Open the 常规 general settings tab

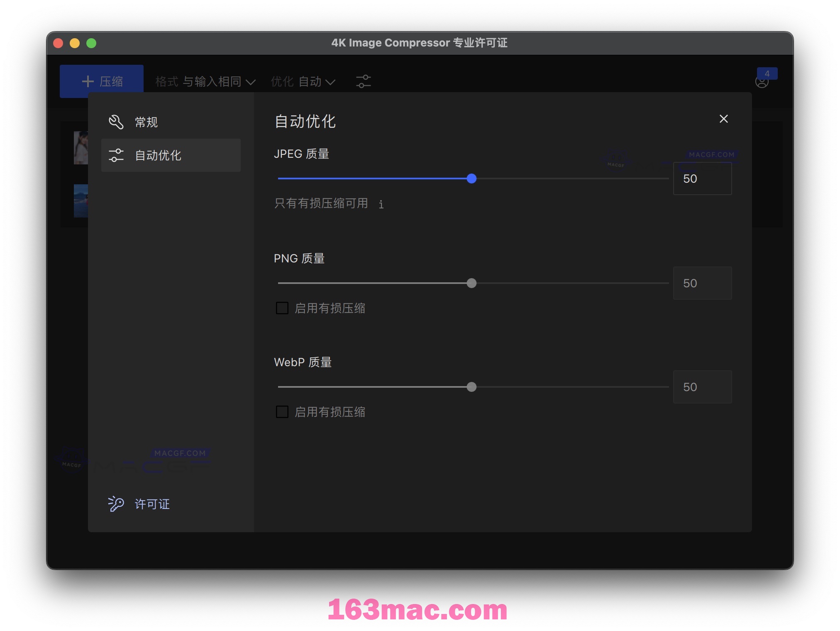pos(171,122)
